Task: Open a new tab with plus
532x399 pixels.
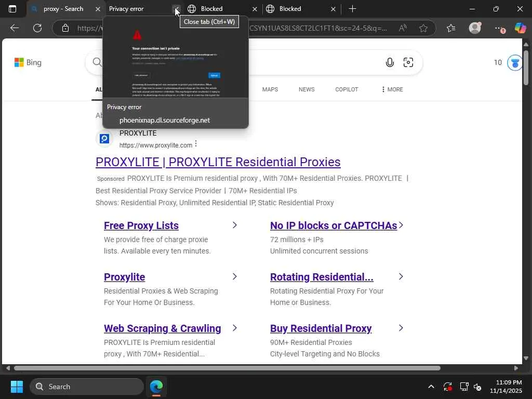Action: click(x=353, y=9)
